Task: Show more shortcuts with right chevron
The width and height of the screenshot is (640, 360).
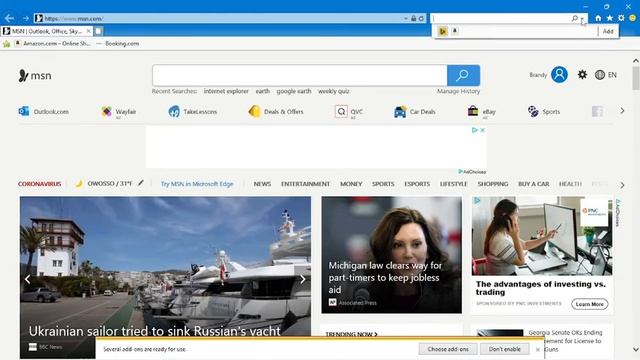Action: 622,111
